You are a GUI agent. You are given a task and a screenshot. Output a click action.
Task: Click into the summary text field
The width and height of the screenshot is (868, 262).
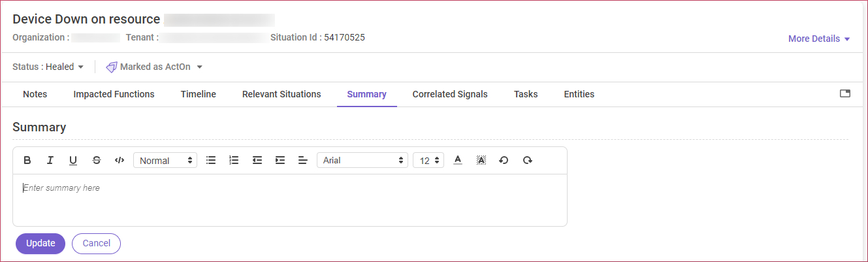point(290,200)
